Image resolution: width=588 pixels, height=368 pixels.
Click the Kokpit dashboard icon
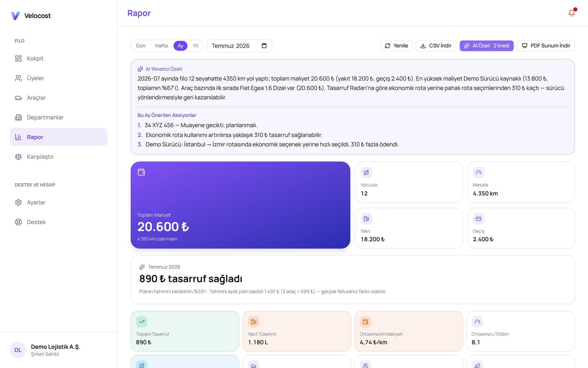[x=18, y=59]
